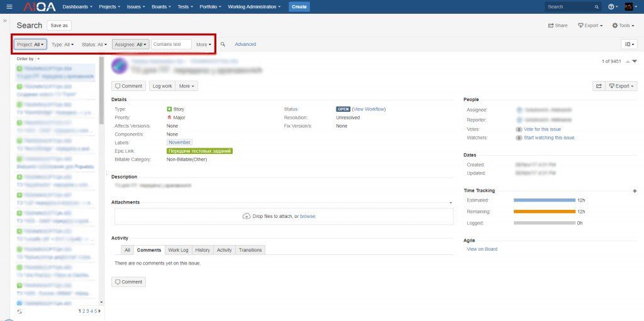This screenshot has width=644, height=321.
Task: Switch to the History tab
Action: (x=203, y=250)
